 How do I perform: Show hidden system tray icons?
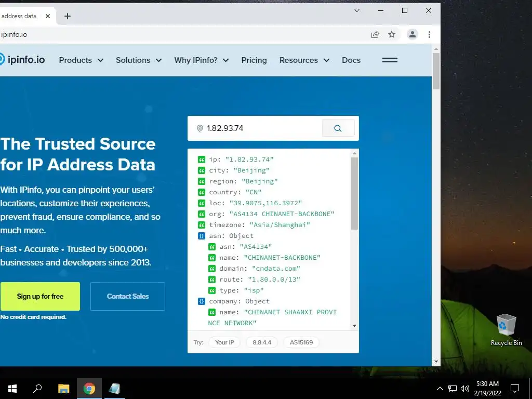coord(440,389)
